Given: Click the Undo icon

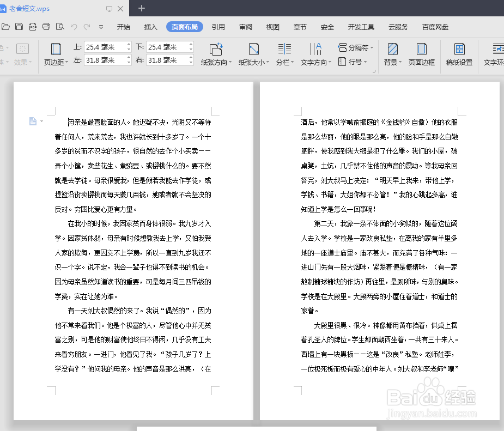Looking at the screenshot, I should tap(74, 26).
